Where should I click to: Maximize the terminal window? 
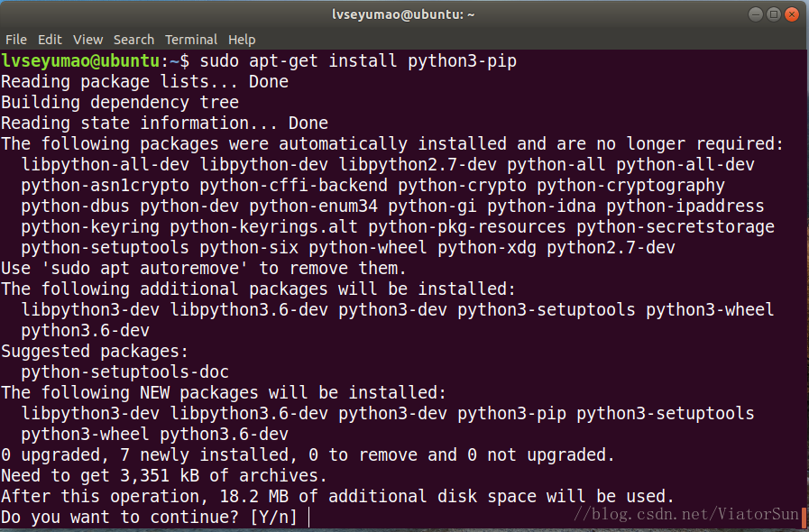click(x=774, y=14)
